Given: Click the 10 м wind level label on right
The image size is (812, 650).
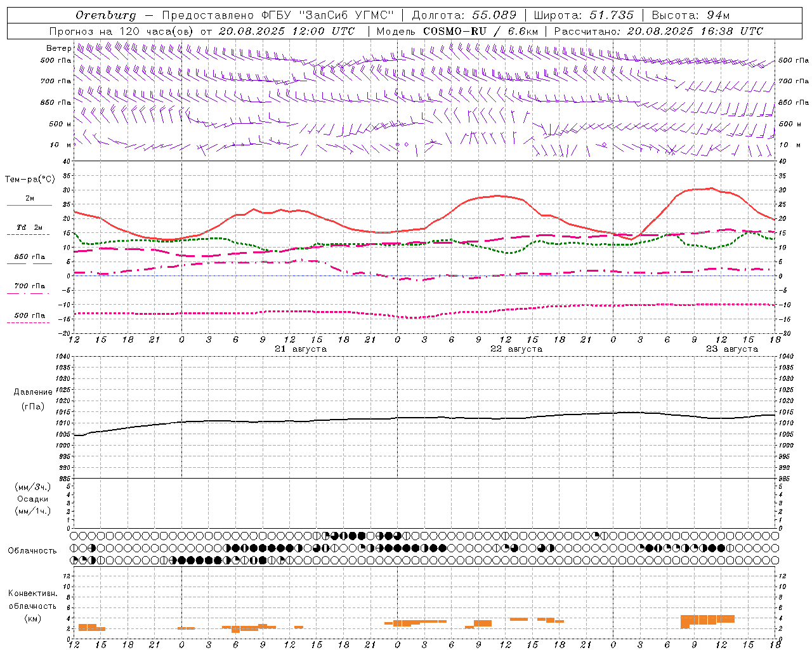Looking at the screenshot, I should click(789, 145).
